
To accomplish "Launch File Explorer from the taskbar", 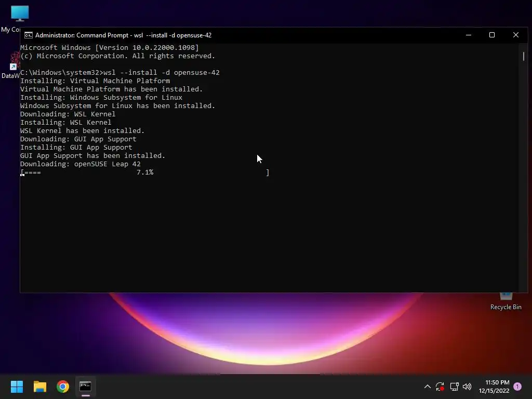I will click(39, 387).
